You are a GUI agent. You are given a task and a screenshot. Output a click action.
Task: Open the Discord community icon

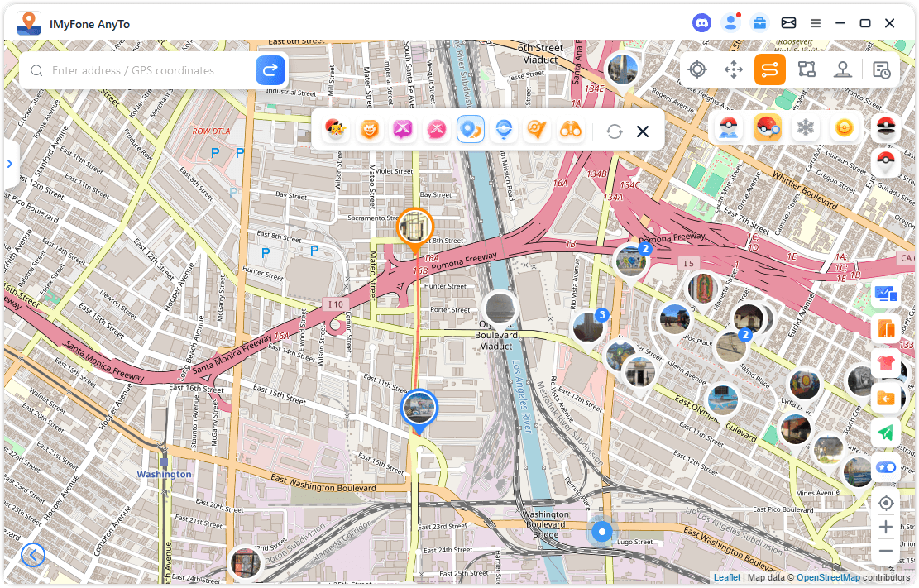point(702,23)
